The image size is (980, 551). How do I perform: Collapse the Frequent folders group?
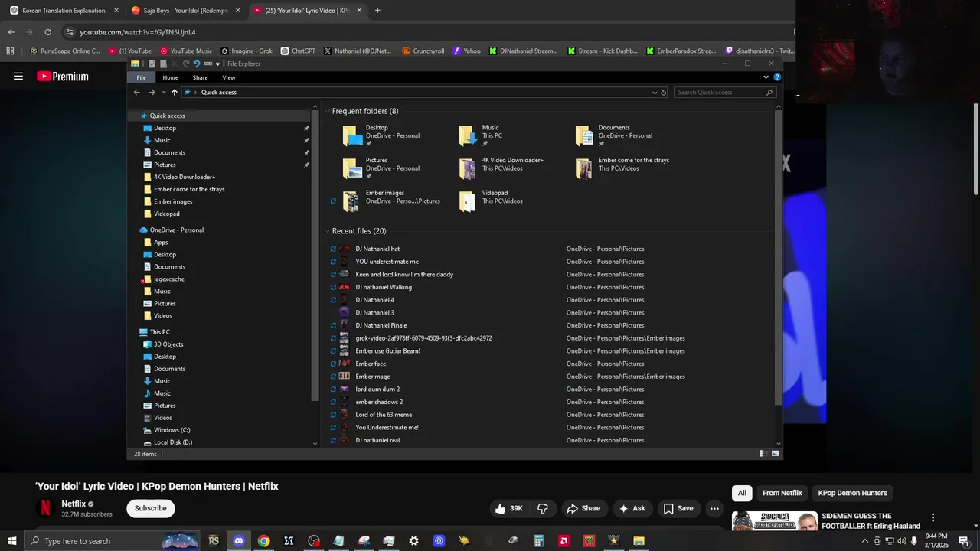tap(328, 111)
